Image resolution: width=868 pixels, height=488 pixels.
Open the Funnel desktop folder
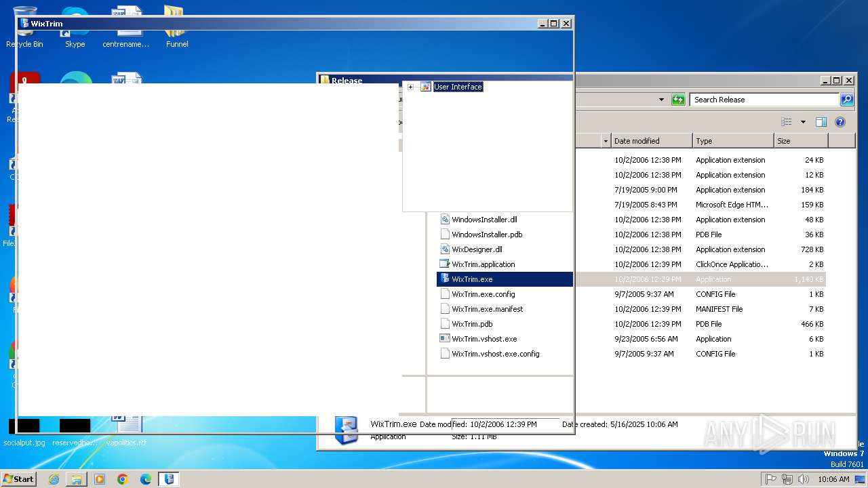click(x=177, y=28)
